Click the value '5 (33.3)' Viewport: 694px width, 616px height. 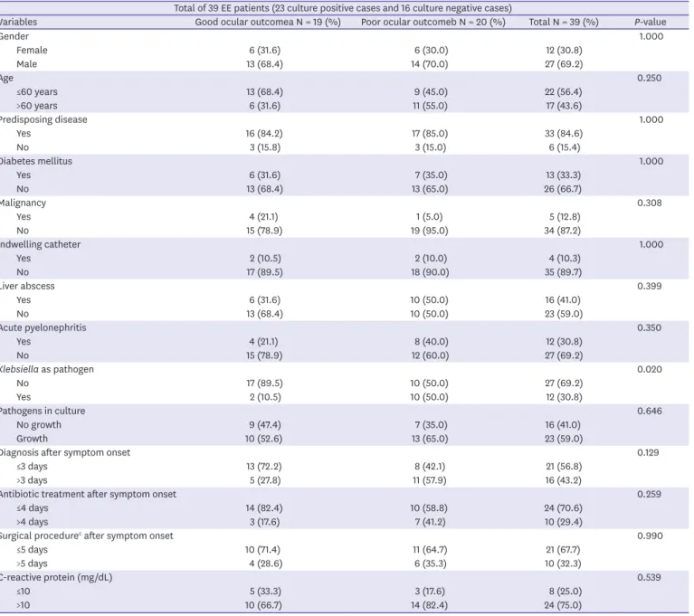click(x=265, y=591)
